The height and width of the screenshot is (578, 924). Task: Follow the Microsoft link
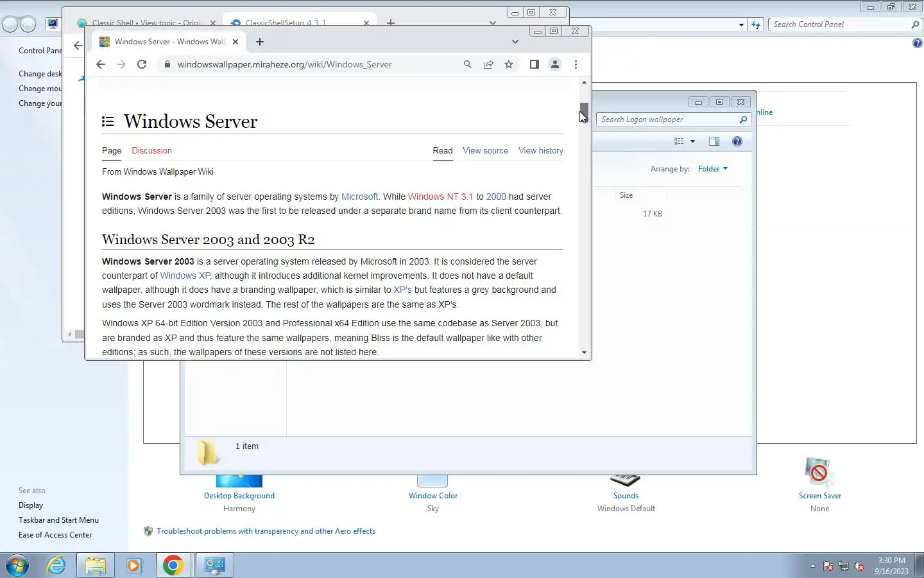[x=360, y=197]
